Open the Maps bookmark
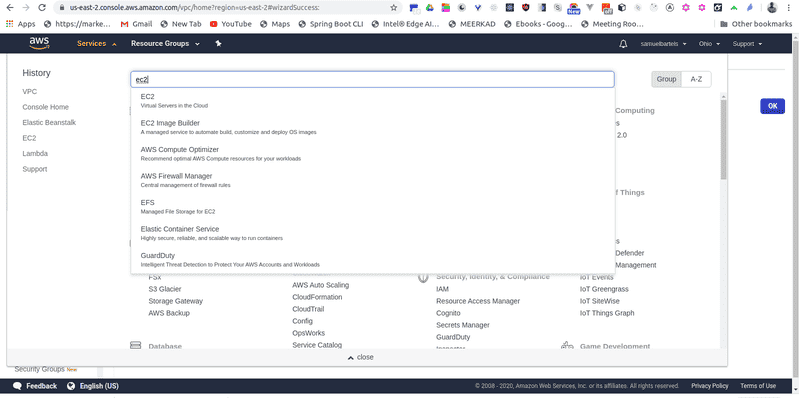Screen dimensions: 799x398 tap(275, 24)
